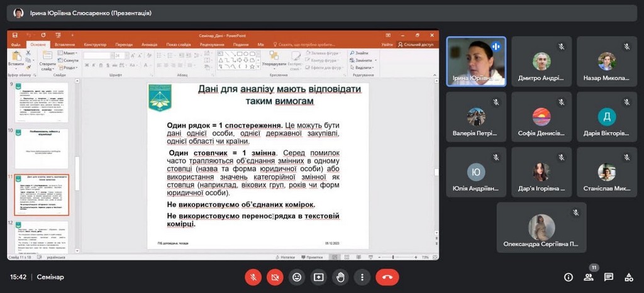This screenshot has height=293, width=644.
Task: Select slide 12 thumbnail in the panel
Action: click(x=42, y=236)
